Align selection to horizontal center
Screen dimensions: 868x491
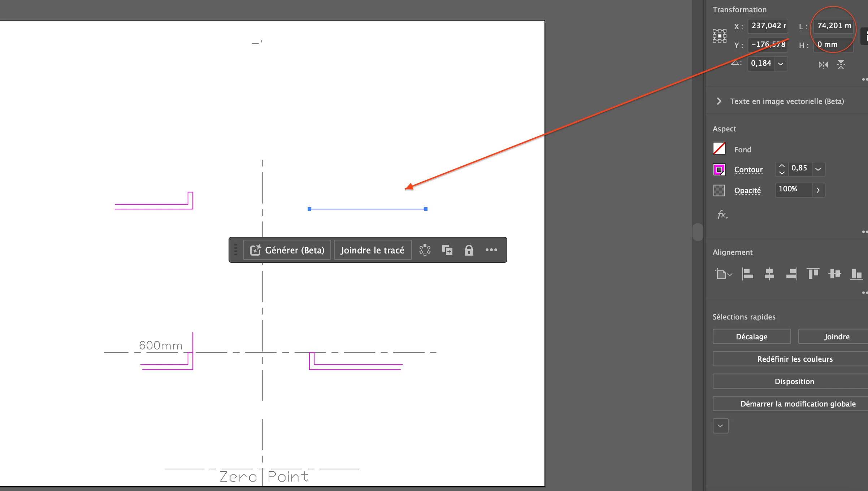769,274
